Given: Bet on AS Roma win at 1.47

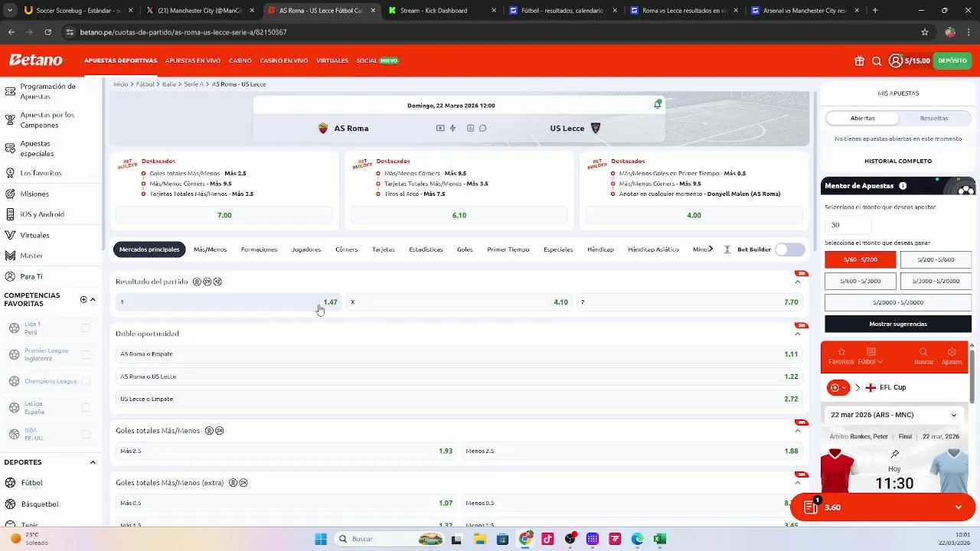Looking at the screenshot, I should 229,302.
